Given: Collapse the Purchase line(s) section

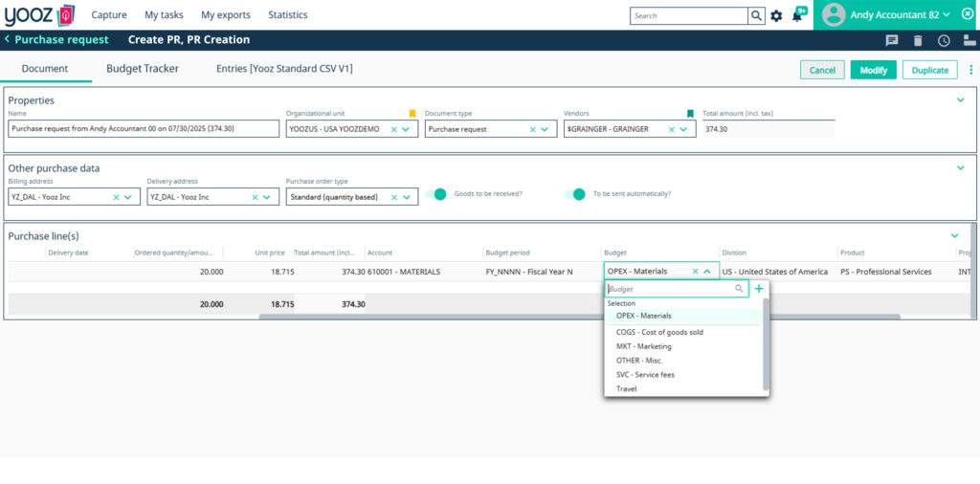Looking at the screenshot, I should click(954, 235).
